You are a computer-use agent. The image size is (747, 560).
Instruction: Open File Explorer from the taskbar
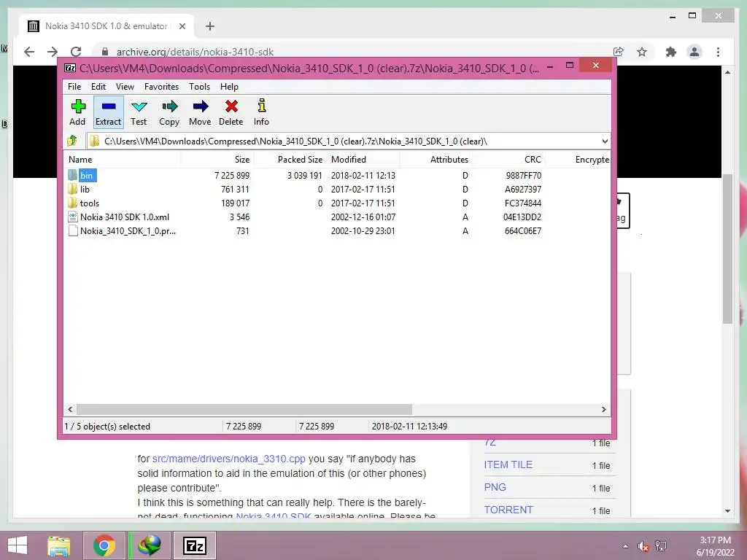pos(58,545)
